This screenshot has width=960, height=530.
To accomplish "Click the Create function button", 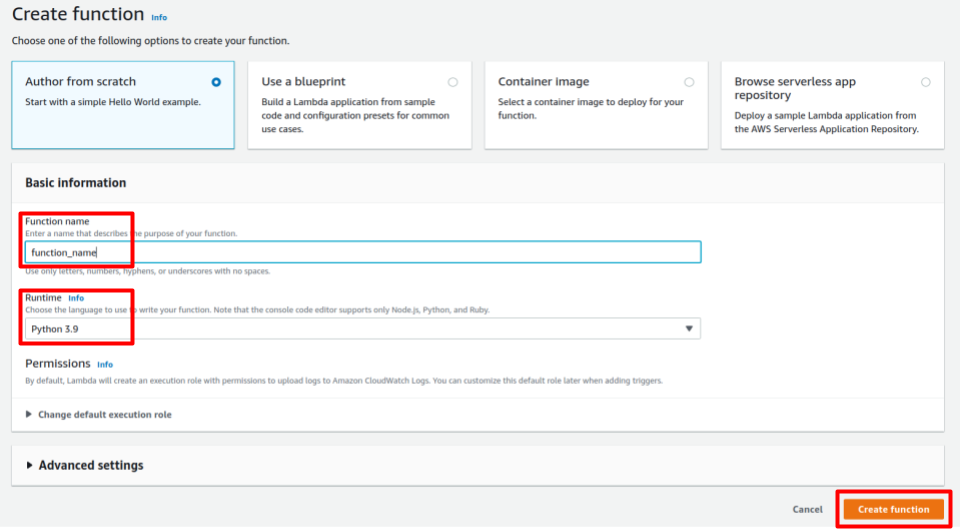I will coord(893,509).
